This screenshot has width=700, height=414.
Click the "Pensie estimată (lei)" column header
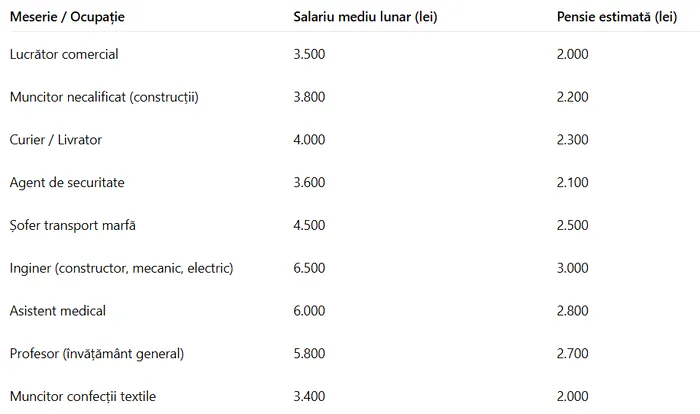tap(616, 18)
